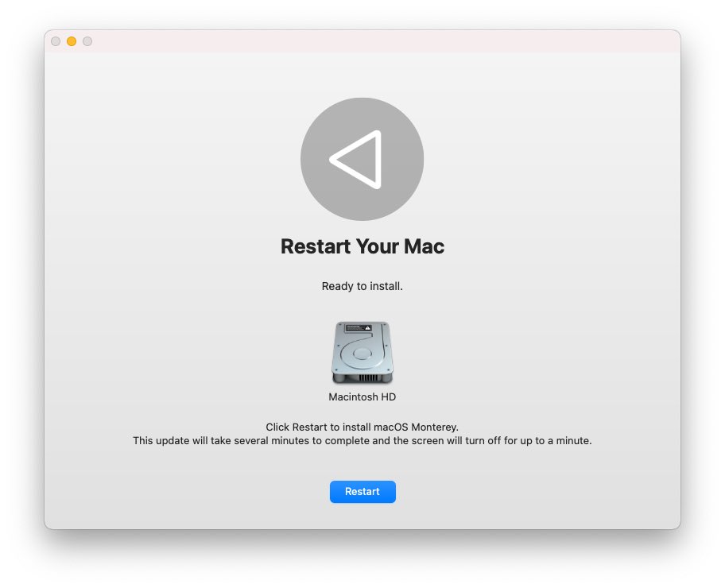Select the Macintosh HD drive icon

(362, 352)
